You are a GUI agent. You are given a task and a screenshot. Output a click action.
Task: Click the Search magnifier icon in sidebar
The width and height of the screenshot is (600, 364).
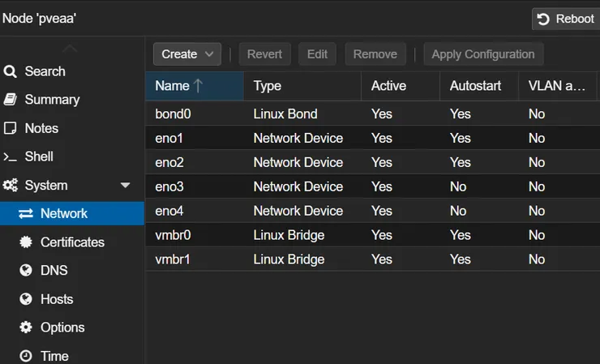point(11,71)
